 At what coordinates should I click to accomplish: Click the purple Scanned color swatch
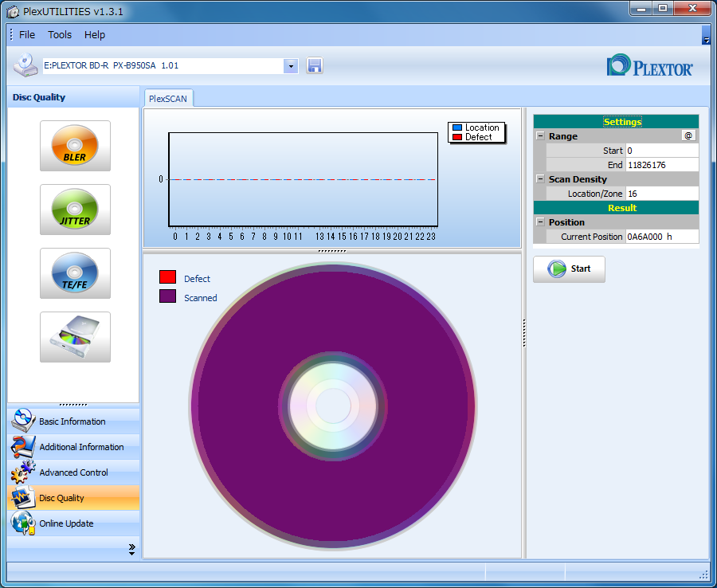pos(167,296)
